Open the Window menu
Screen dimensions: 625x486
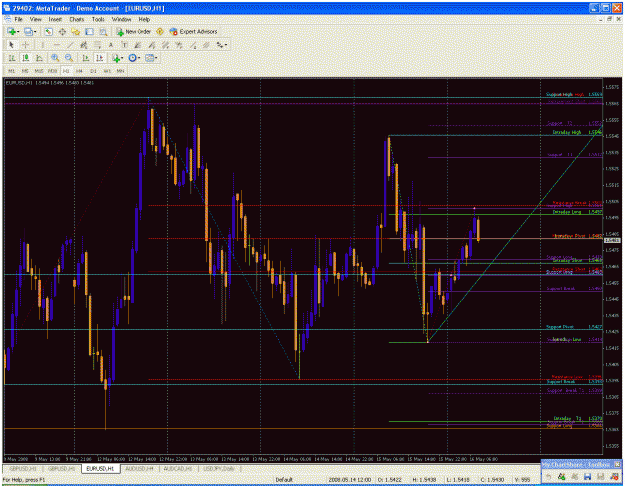tap(121, 19)
